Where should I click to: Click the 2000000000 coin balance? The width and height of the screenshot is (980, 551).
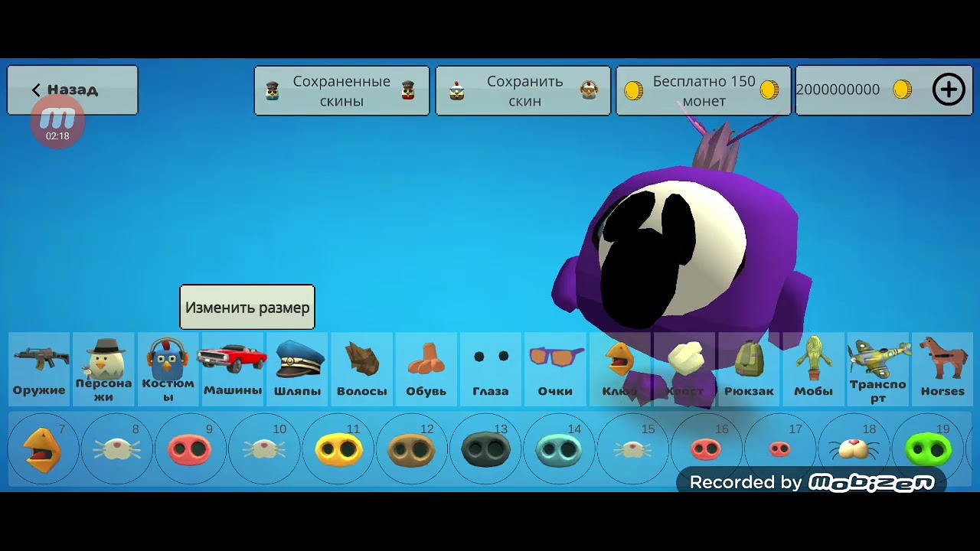(x=838, y=90)
